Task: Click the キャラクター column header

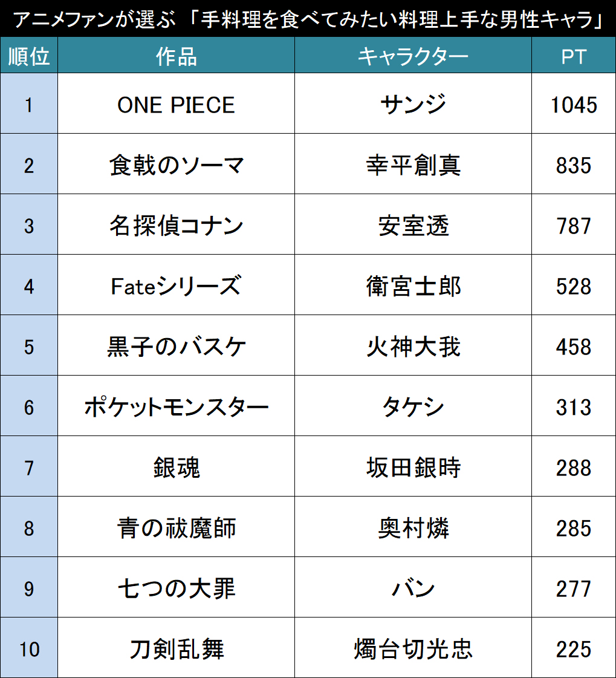Action: click(413, 56)
